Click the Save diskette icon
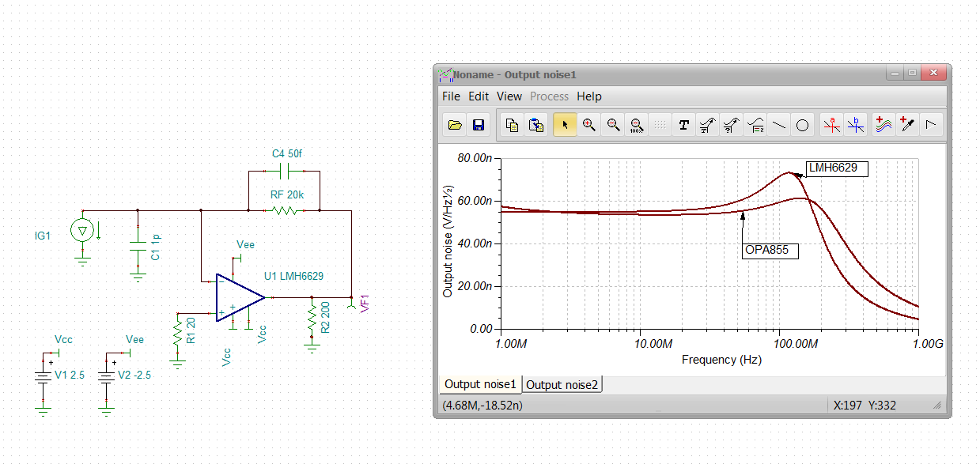This screenshot has height=468, width=980. 478,125
